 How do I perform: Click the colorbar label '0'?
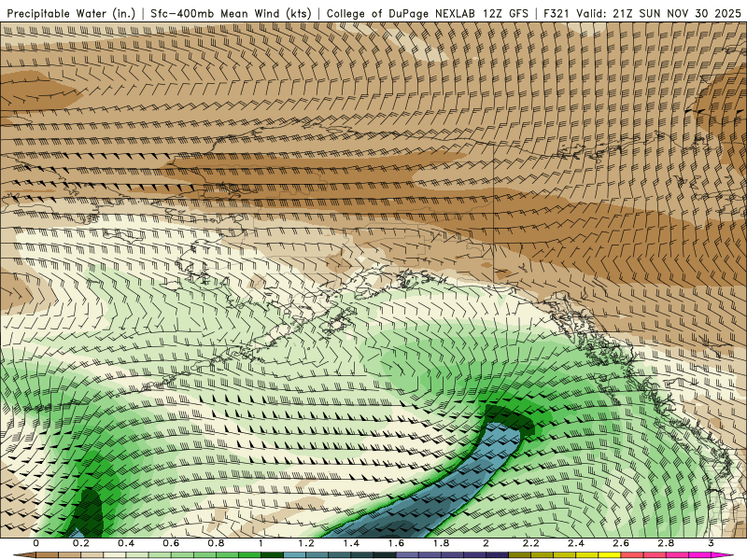click(x=36, y=543)
